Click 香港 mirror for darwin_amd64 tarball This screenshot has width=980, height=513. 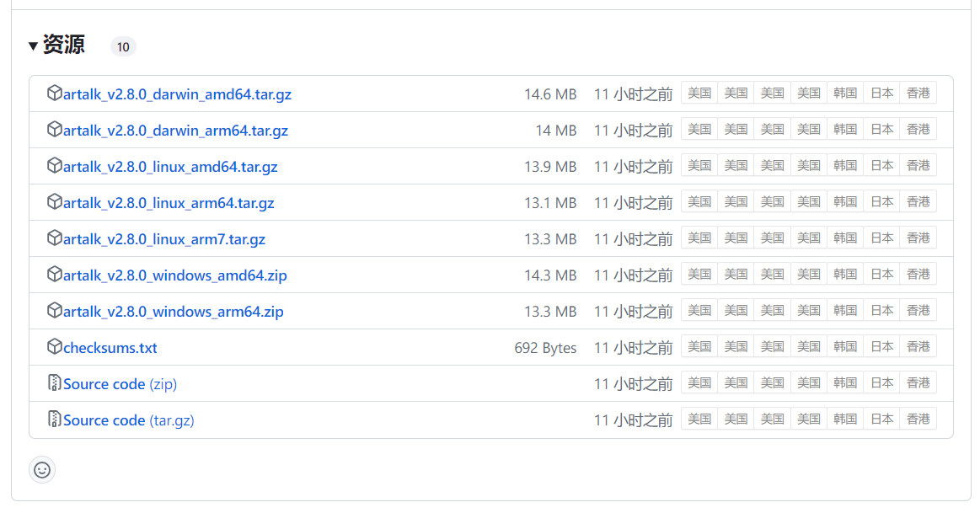tap(918, 94)
